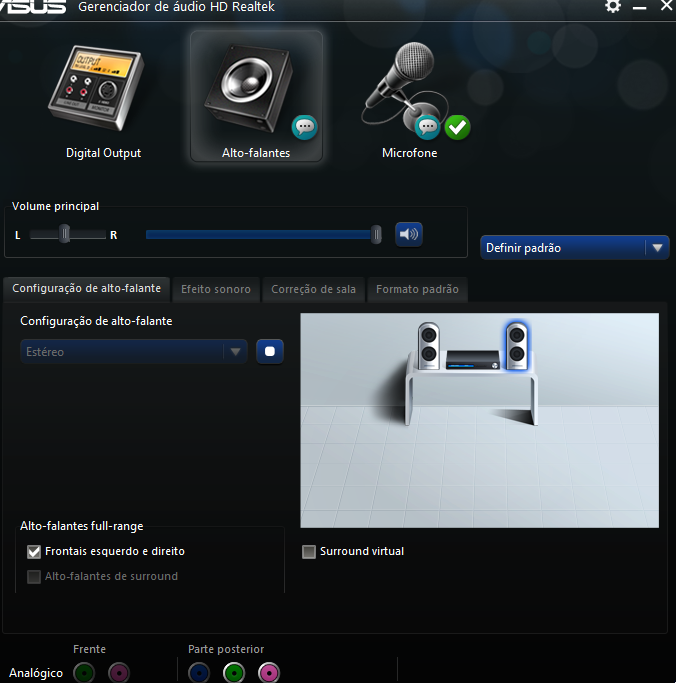Open the Definir padrão dropdown
676x683 pixels.
(x=575, y=248)
